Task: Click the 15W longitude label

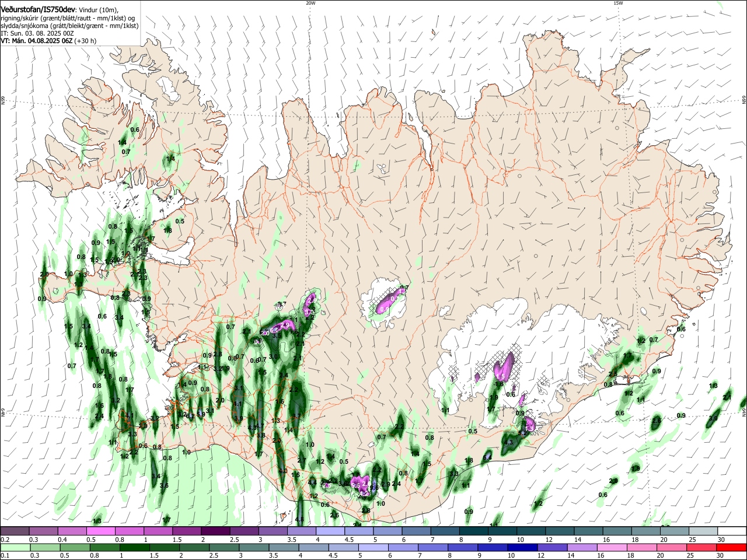Action: coord(618,3)
